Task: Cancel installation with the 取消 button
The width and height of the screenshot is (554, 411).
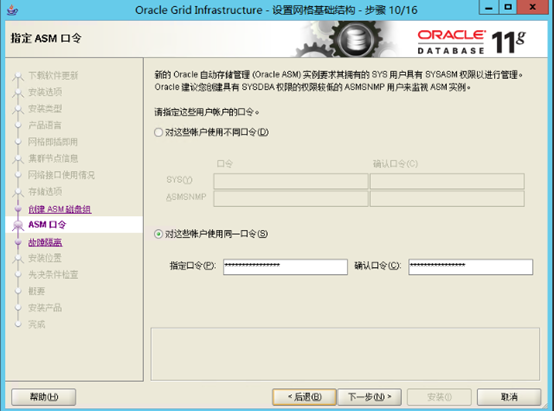Action: (509, 397)
